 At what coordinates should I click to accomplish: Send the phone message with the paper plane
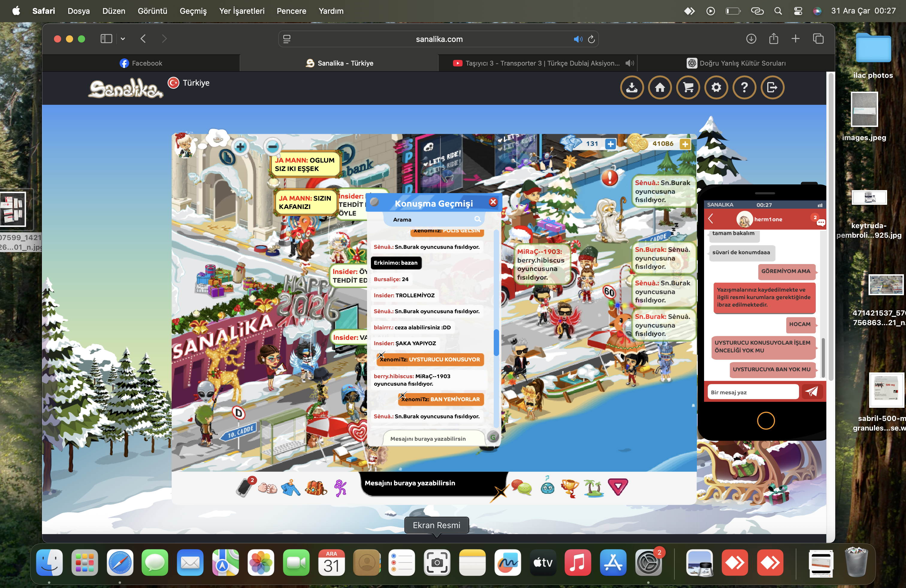pyautogui.click(x=811, y=392)
